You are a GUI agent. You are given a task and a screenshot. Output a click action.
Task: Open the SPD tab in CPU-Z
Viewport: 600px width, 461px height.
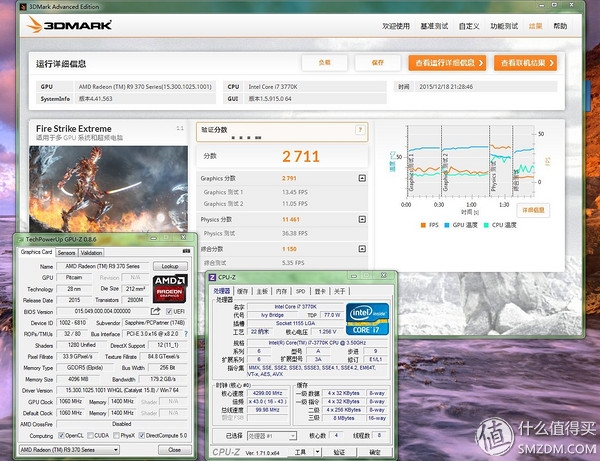pos(300,291)
